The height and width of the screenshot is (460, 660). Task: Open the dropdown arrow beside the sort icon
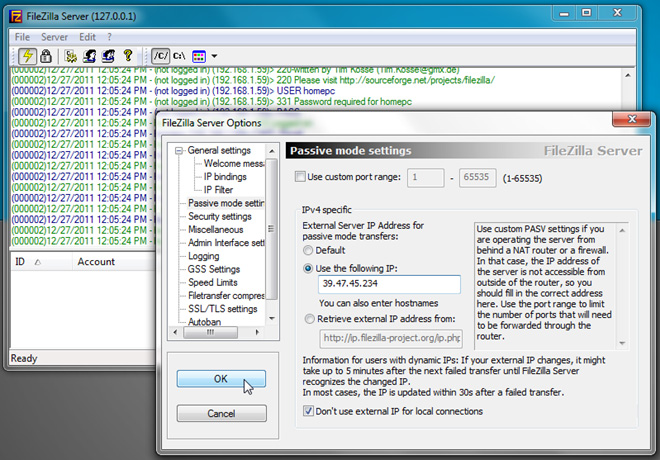coord(214,56)
